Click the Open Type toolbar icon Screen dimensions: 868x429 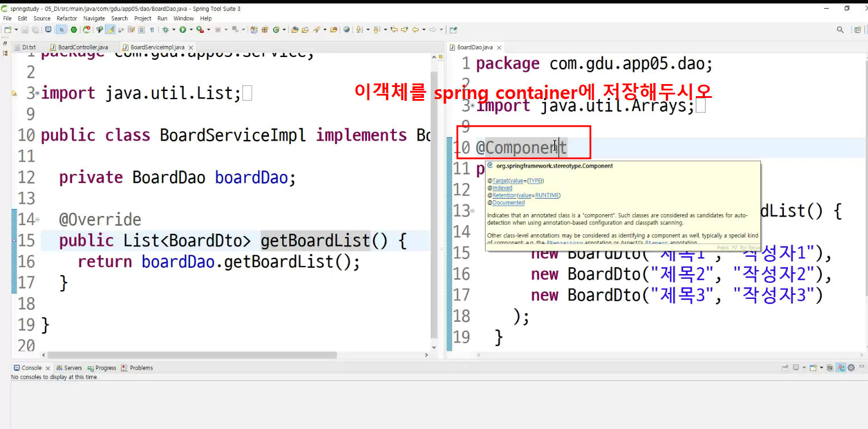click(294, 29)
